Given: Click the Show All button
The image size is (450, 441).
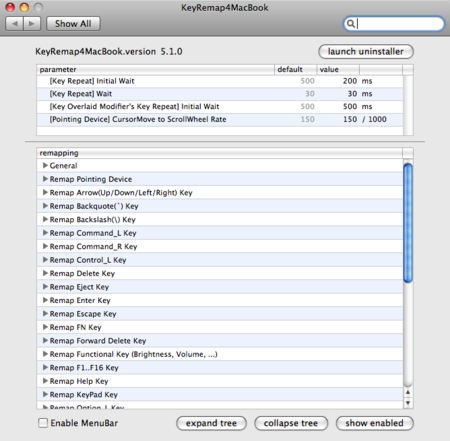Looking at the screenshot, I should [73, 24].
